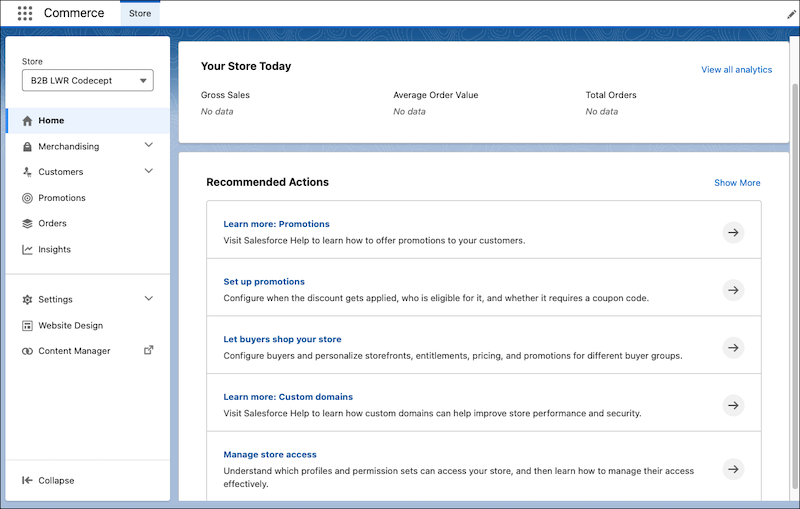The width and height of the screenshot is (800, 509).
Task: Open Content Manager menu item
Action: (88, 351)
